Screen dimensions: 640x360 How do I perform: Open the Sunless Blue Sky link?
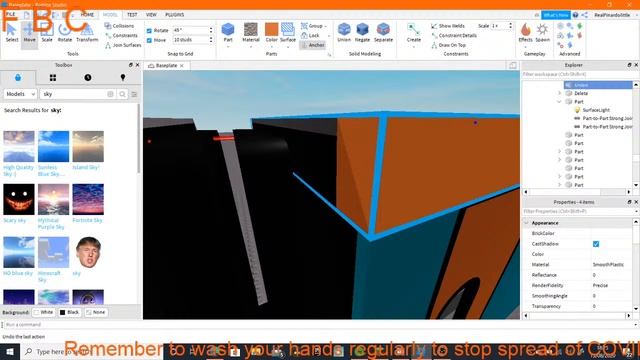(51, 171)
